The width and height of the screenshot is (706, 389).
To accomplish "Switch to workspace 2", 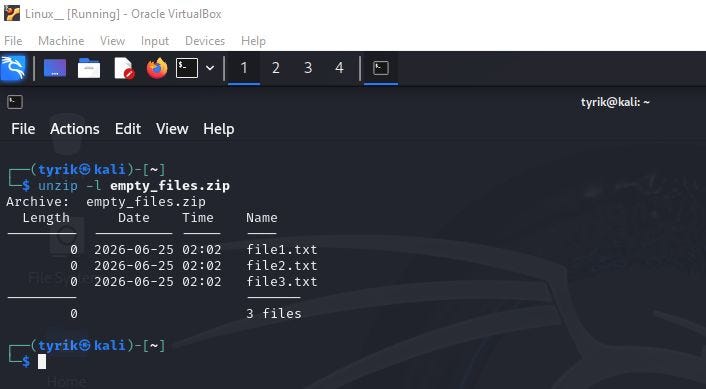I will [276, 68].
